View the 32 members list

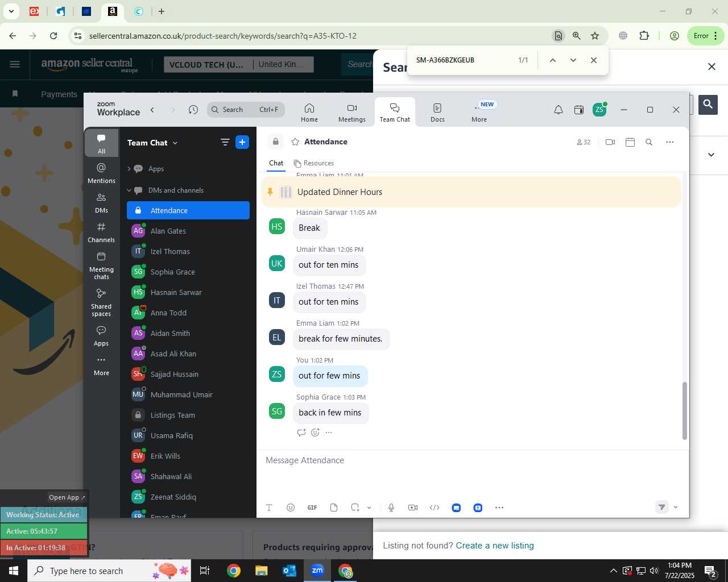584,142
